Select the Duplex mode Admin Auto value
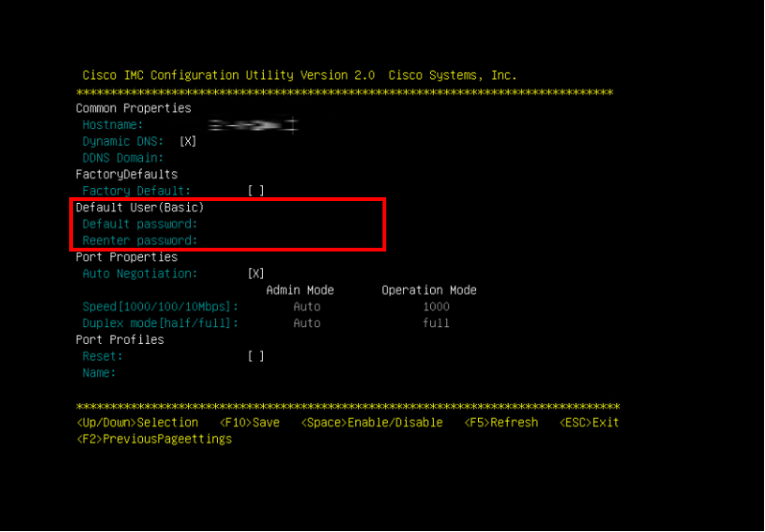The height and width of the screenshot is (532, 765). (x=307, y=324)
